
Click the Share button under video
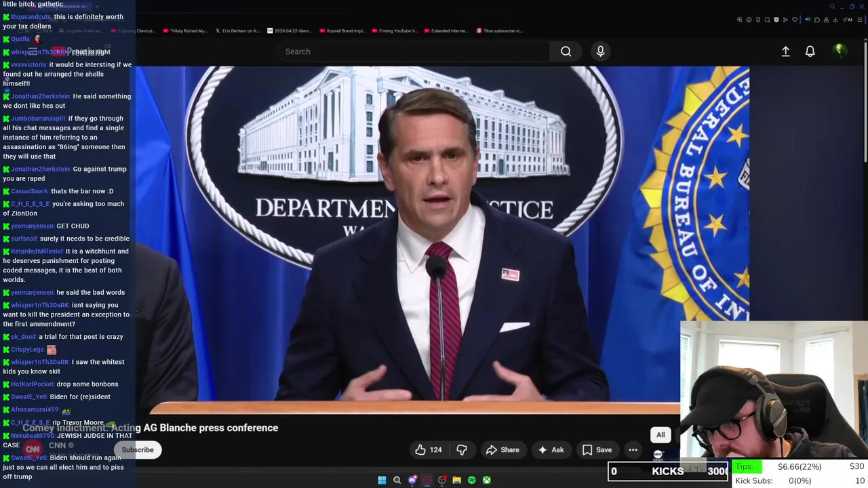pos(502,449)
